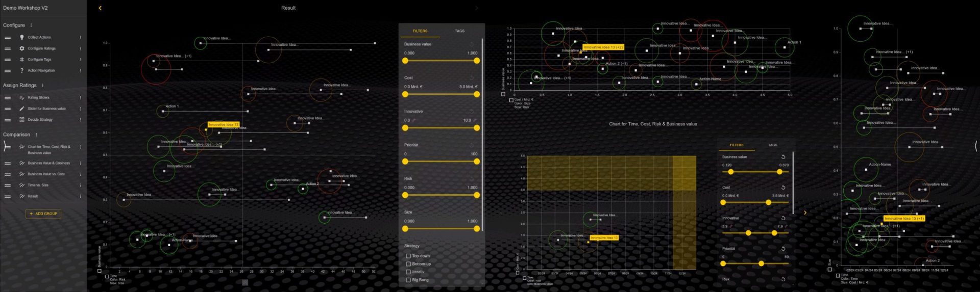Reset the Priorität filter in small panel

tap(783, 249)
